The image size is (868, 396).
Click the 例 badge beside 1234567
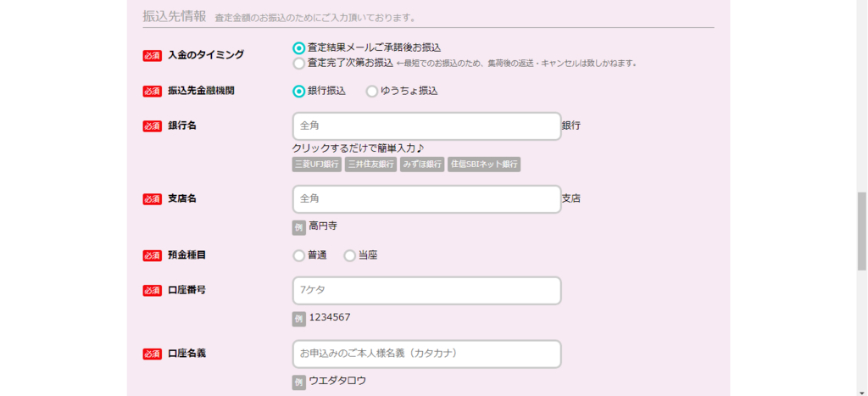[298, 319]
